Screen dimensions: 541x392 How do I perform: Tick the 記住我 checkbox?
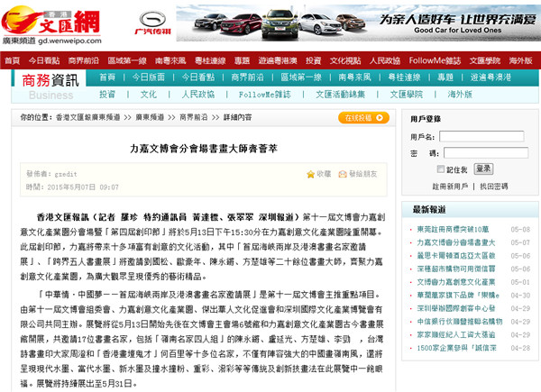(441, 169)
